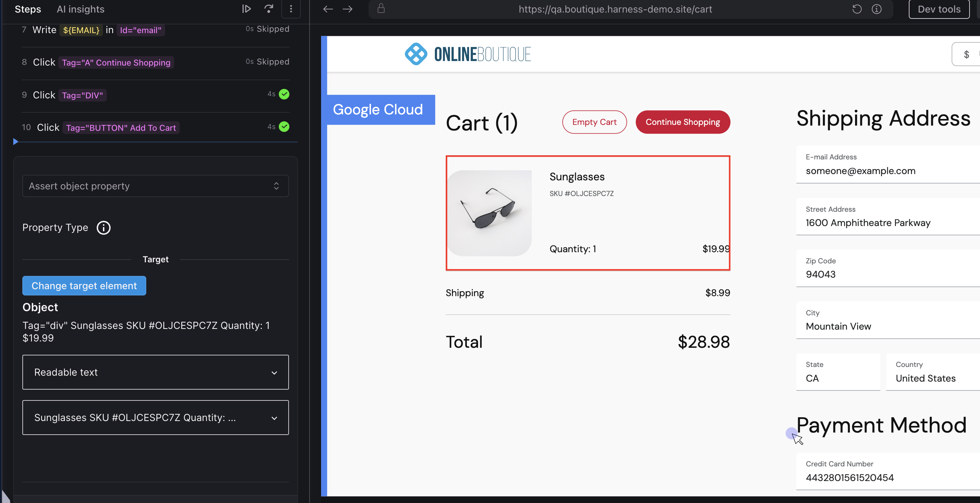The height and width of the screenshot is (503, 980).
Task: Expand the Readable text dropdown
Action: (155, 372)
